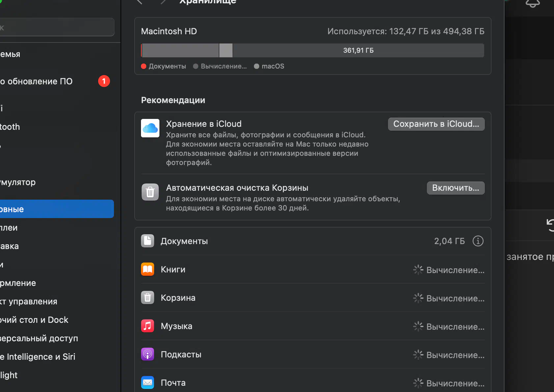Click the Почта envelope icon
This screenshot has height=392, width=554.
click(x=148, y=382)
